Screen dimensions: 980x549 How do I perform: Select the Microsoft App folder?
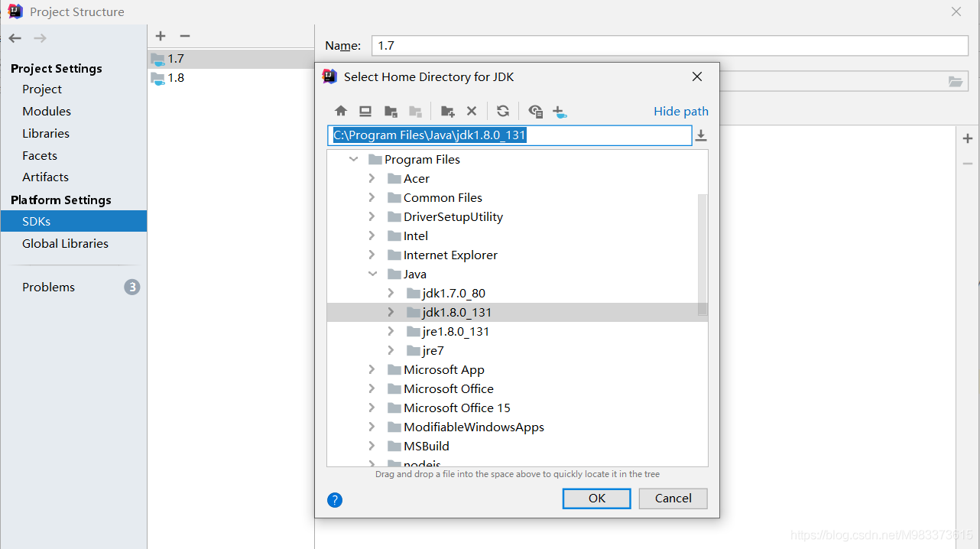444,369
